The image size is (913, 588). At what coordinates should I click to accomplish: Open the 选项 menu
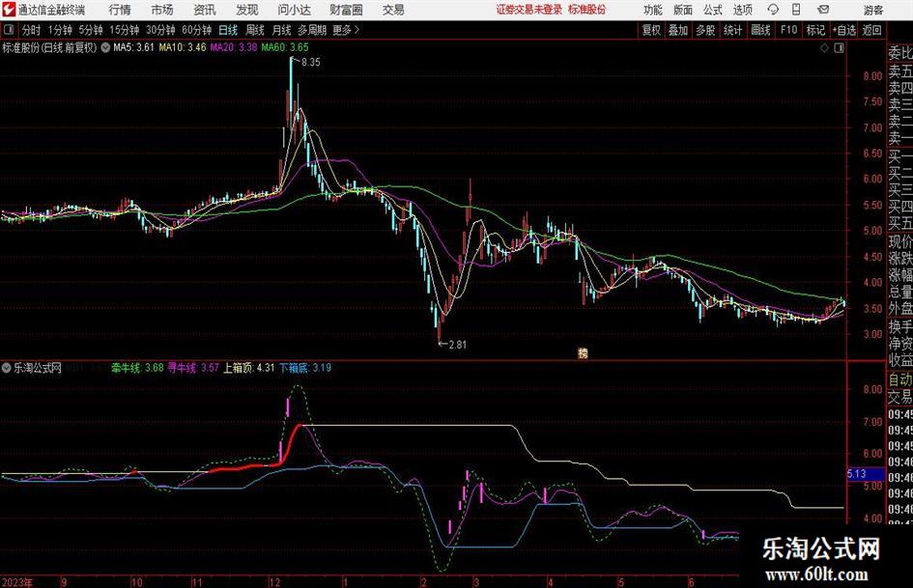742,10
